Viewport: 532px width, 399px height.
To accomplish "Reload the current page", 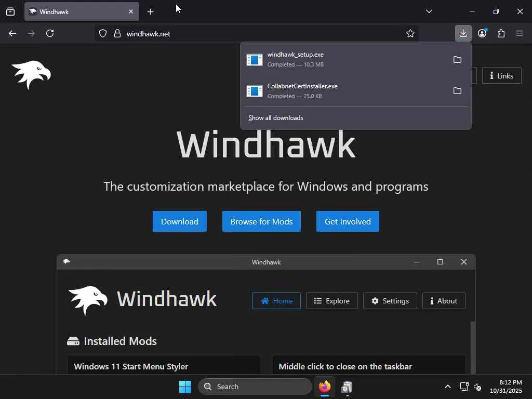I will tap(50, 33).
